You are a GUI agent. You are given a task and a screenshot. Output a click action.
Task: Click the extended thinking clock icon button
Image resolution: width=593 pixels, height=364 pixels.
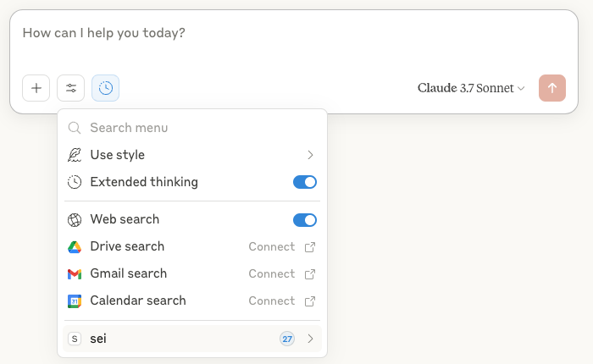[106, 88]
